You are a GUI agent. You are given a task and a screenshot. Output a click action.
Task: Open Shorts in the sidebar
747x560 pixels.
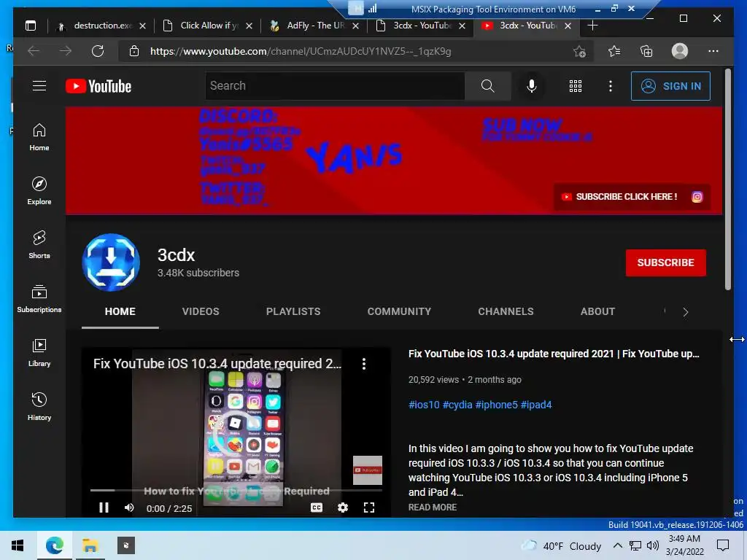coord(39,245)
